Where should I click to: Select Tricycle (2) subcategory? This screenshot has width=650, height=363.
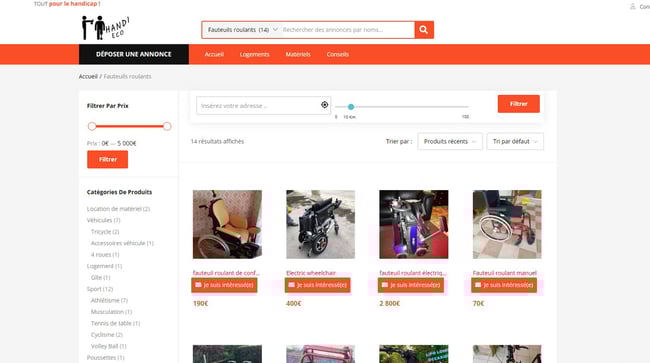coord(105,232)
